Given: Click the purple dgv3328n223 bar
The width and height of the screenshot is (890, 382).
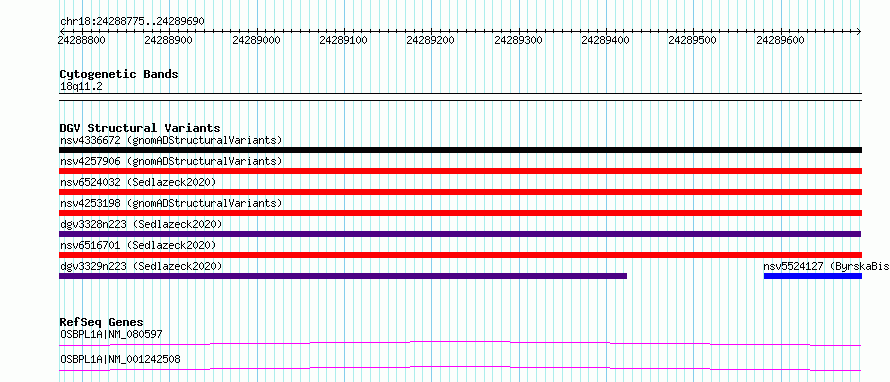Looking at the screenshot, I should pyautogui.click(x=460, y=234).
